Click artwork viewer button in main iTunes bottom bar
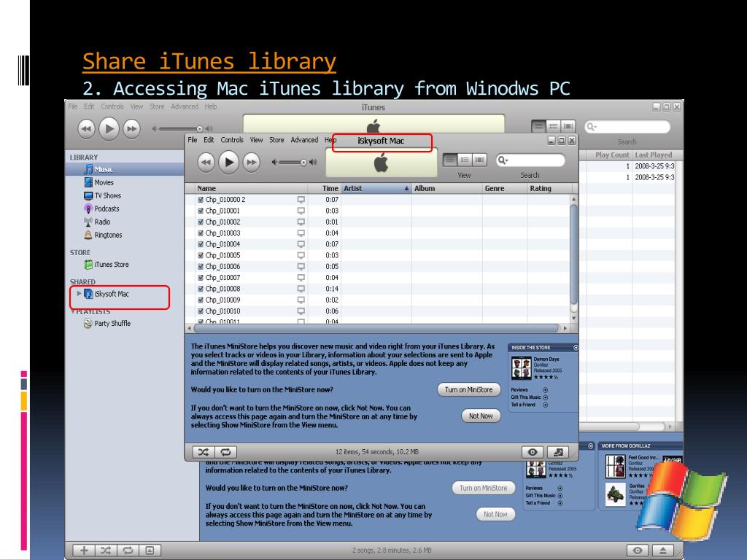This screenshot has width=747, height=560. (150, 551)
